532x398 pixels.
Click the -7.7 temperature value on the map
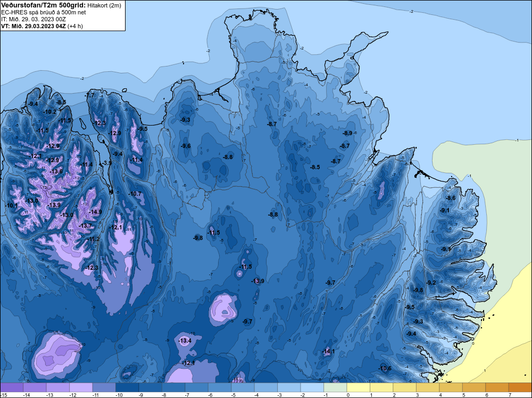point(90,95)
